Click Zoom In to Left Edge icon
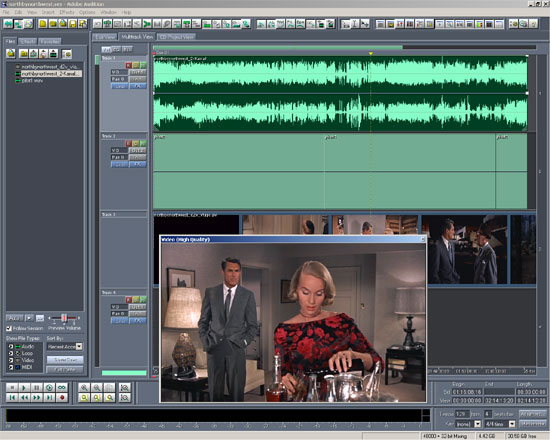The width and height of the screenshot is (550, 440). tap(97, 398)
